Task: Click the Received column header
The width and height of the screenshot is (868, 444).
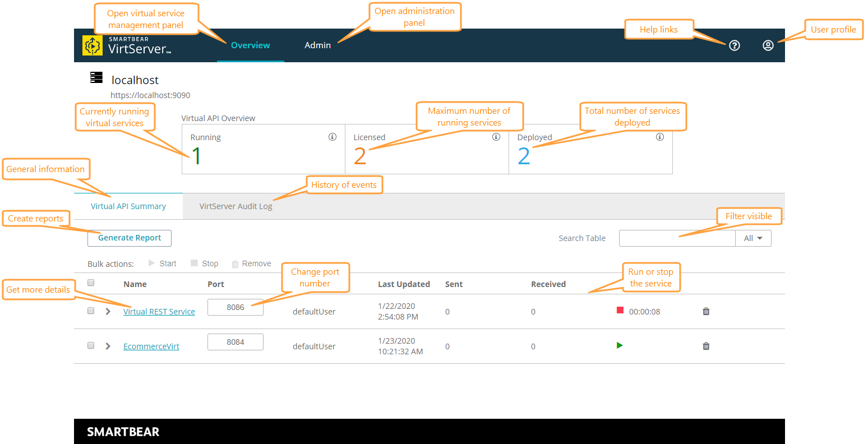Action: click(x=548, y=284)
